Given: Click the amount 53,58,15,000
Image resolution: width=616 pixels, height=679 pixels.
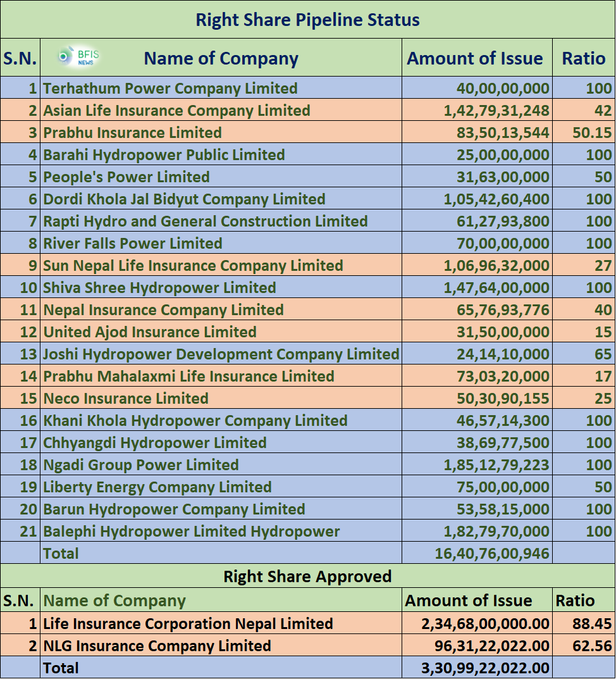Looking at the screenshot, I should click(503, 509).
